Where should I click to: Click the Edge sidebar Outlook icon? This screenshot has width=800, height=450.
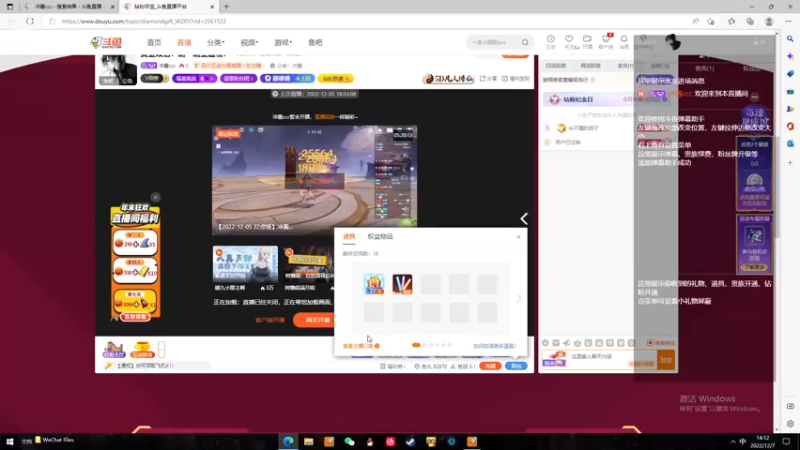[x=790, y=144]
